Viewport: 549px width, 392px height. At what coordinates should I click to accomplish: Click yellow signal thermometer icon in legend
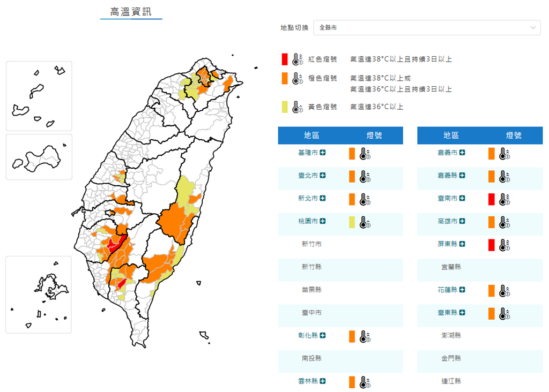pos(298,107)
